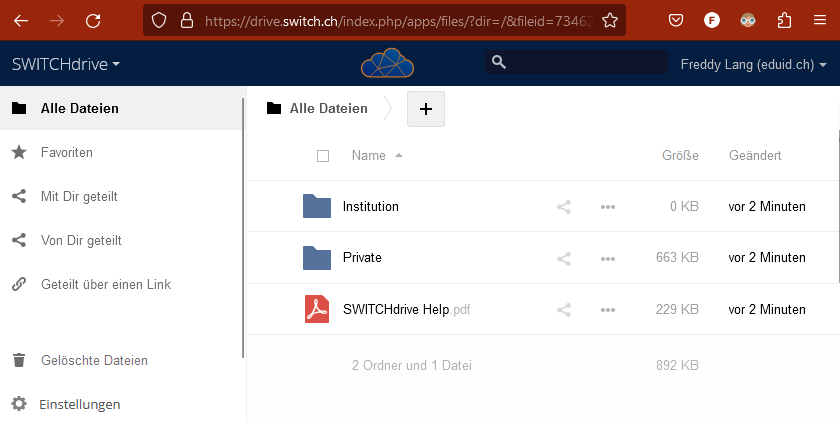Image resolution: width=840 pixels, height=422 pixels.
Task: Click the Gelöschte Dateien trash icon
Action: [19, 360]
